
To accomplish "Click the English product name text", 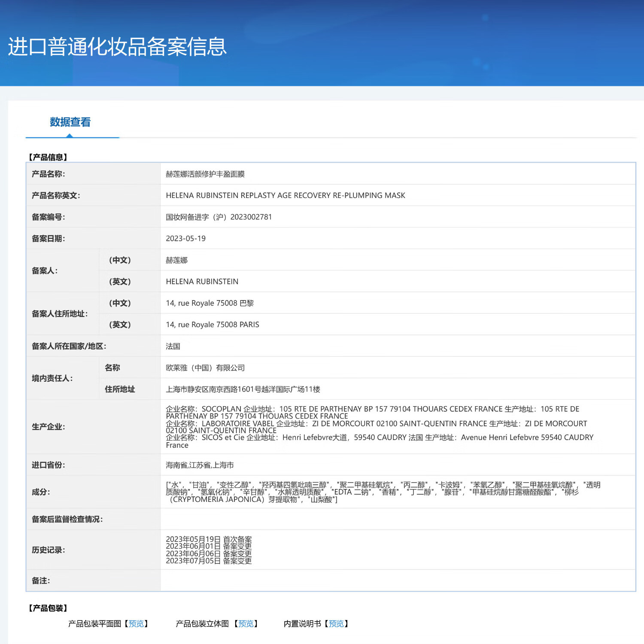I will tap(286, 195).
